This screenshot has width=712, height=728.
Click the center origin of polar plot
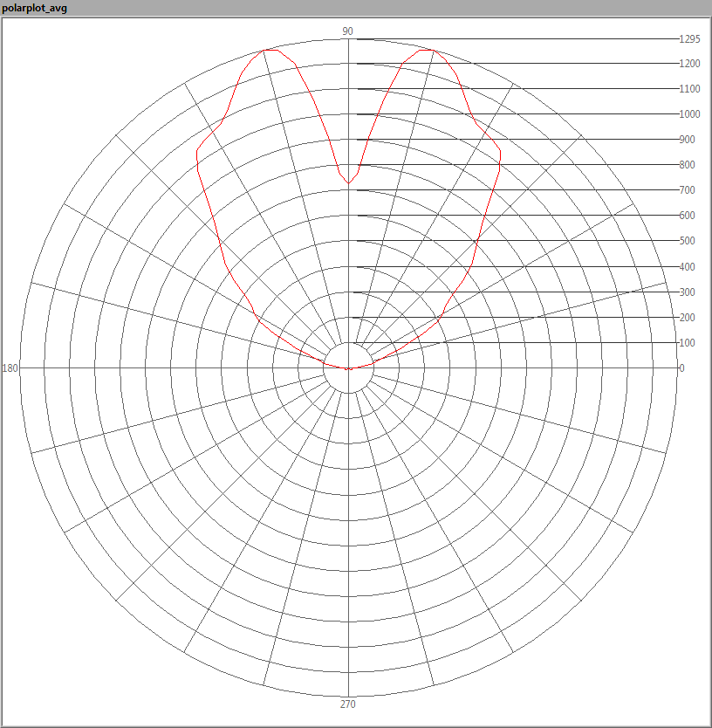(x=349, y=368)
